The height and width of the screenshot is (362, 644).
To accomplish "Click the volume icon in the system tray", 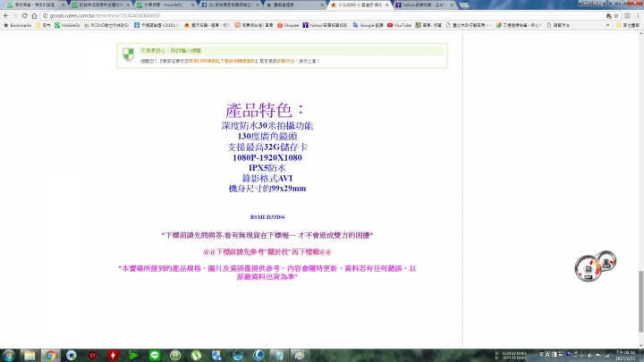I will (x=590, y=355).
